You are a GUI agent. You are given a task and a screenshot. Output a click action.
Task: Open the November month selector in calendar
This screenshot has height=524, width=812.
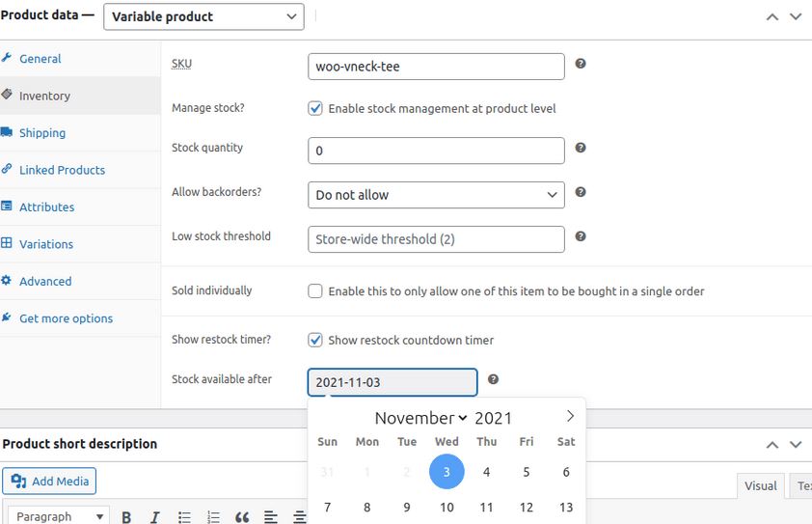421,418
